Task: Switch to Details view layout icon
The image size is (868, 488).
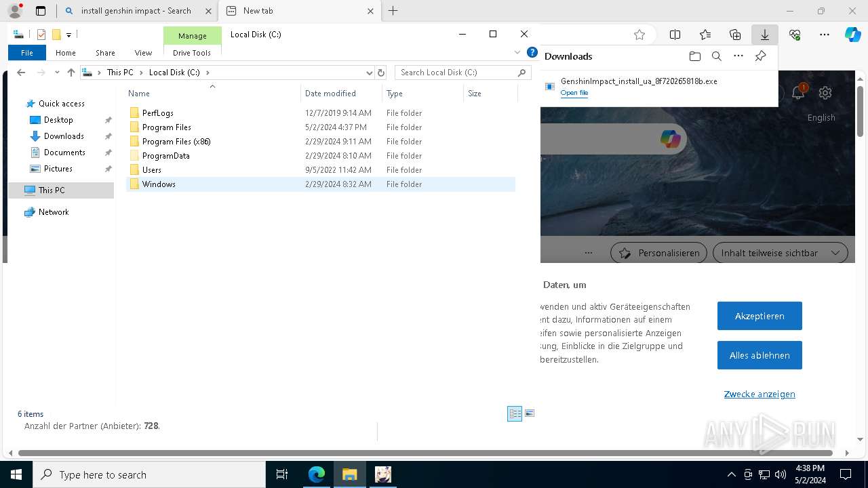Action: point(515,413)
